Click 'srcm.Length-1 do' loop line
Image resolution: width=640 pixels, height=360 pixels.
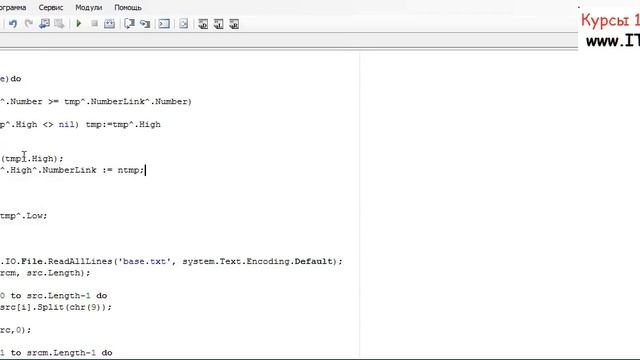click(x=69, y=353)
